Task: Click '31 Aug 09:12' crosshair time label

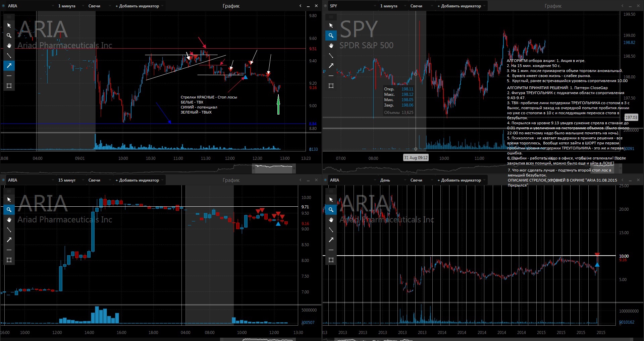Action: pyautogui.click(x=416, y=158)
